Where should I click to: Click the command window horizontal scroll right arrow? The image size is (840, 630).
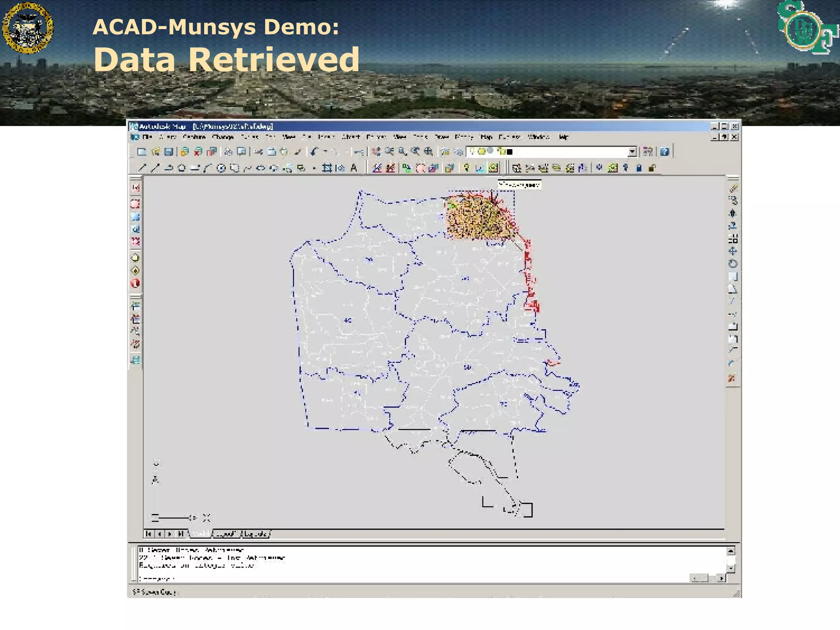(721, 578)
